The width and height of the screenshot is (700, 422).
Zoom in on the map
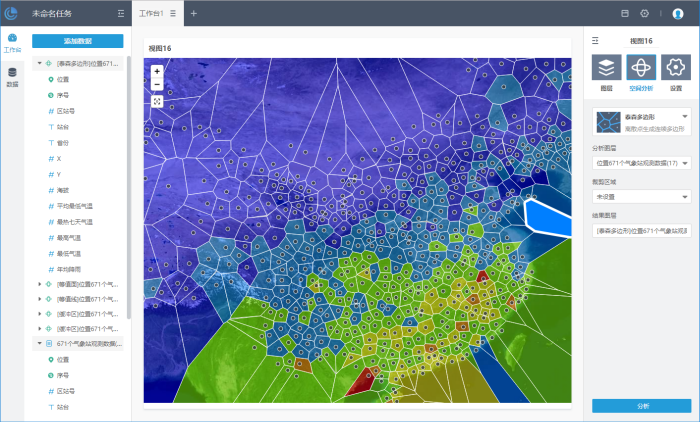157,72
